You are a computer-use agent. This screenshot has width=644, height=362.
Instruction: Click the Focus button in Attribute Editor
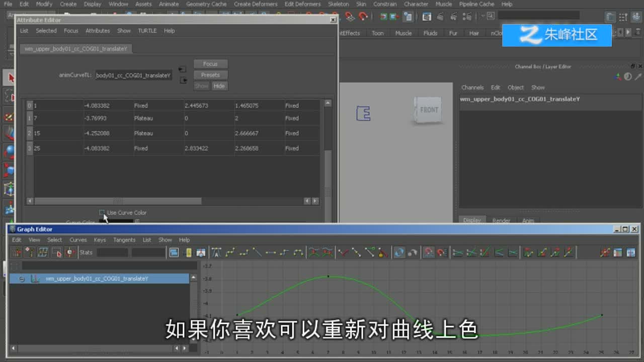[210, 64]
